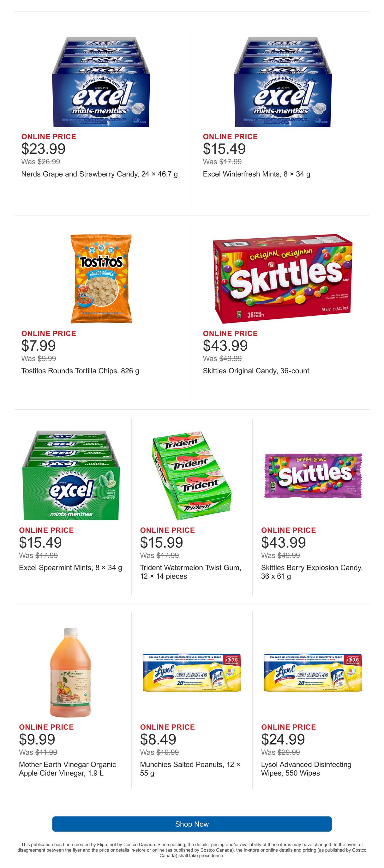384x868 pixels.
Task: Select the $8.49 Munchies peanuts price
Action: pos(158,739)
